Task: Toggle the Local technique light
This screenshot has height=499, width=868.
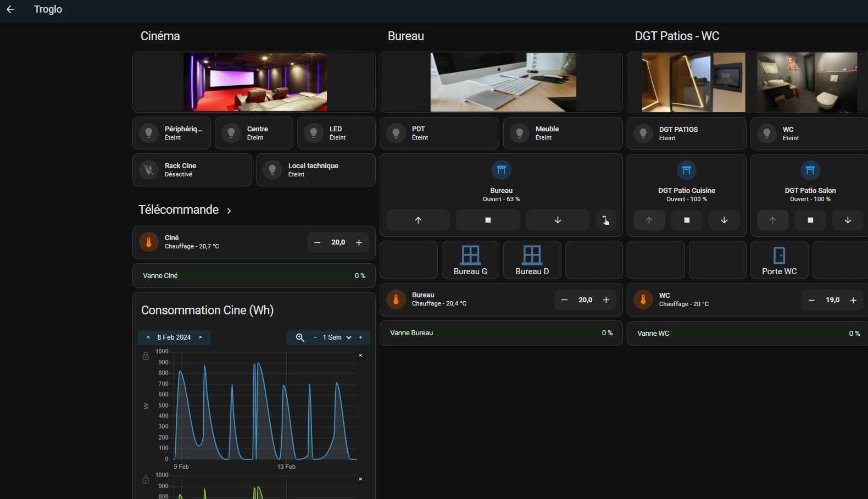Action: pyautogui.click(x=316, y=170)
